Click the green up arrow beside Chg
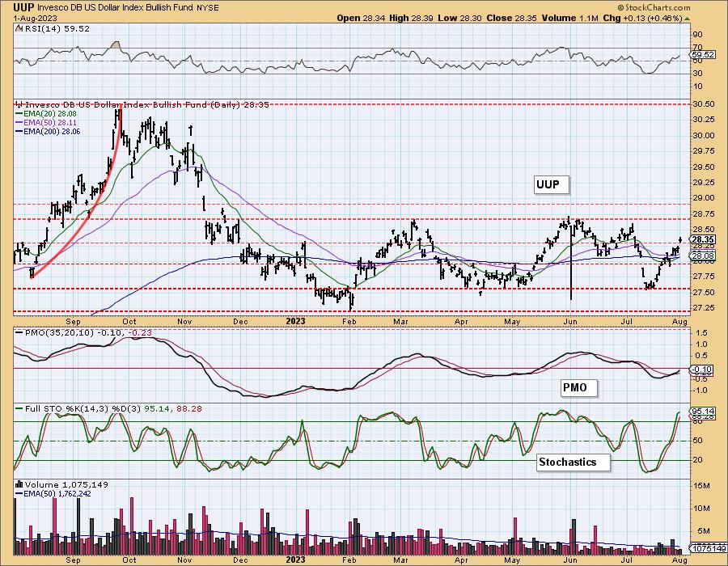The height and width of the screenshot is (566, 728). click(x=688, y=19)
